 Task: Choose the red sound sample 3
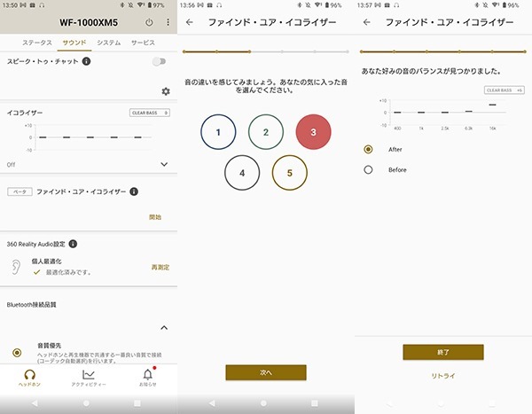click(x=313, y=132)
